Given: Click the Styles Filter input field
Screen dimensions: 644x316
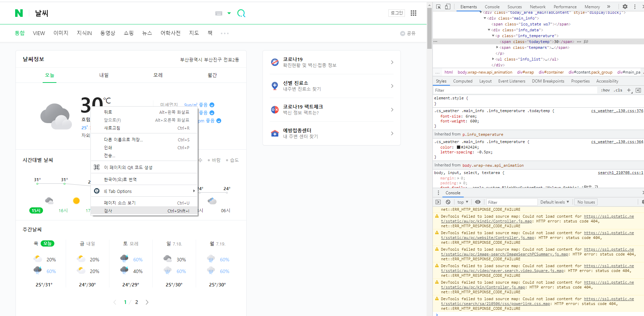Looking at the screenshot, I should coord(515,90).
